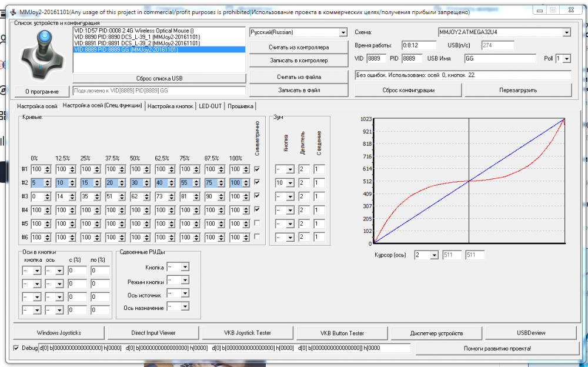Image resolution: width=588 pixels, height=367 pixels.
Task: Switch to the Прошивка tab
Action: pyautogui.click(x=240, y=106)
